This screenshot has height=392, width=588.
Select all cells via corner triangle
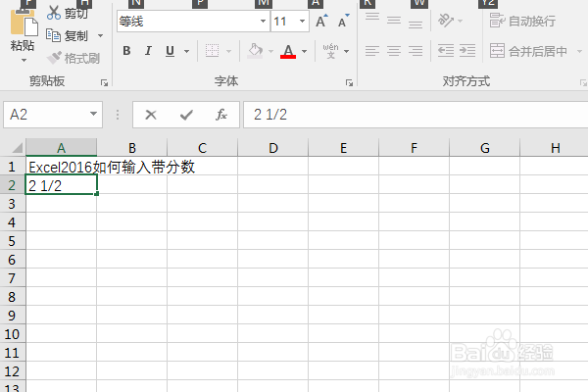[x=16, y=148]
